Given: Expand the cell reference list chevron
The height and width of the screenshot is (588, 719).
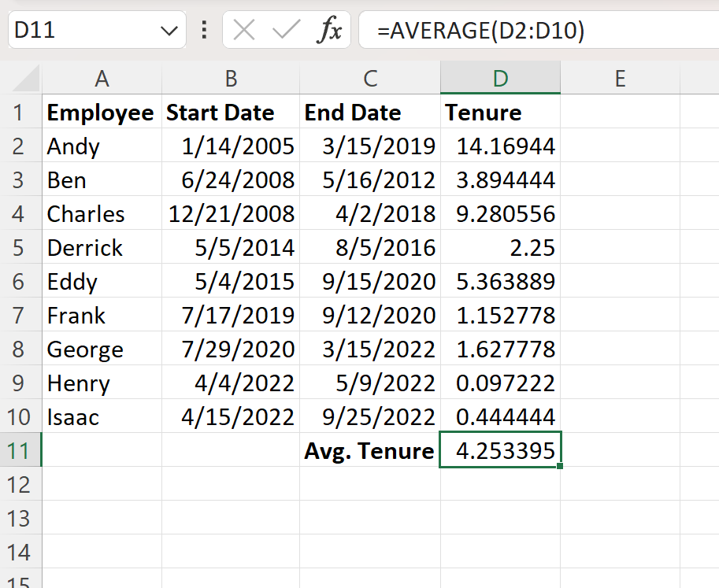Looking at the screenshot, I should point(168,30).
